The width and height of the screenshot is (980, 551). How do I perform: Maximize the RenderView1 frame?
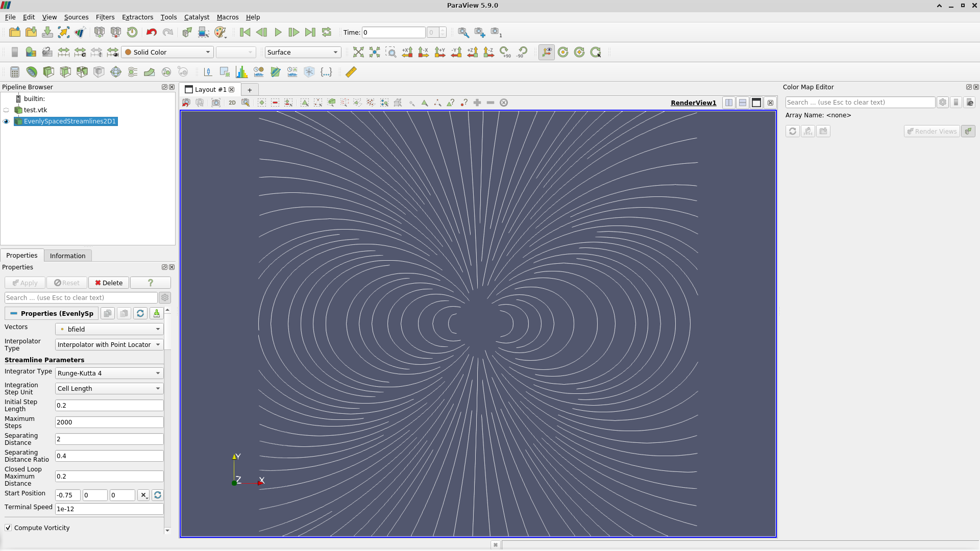coord(756,103)
